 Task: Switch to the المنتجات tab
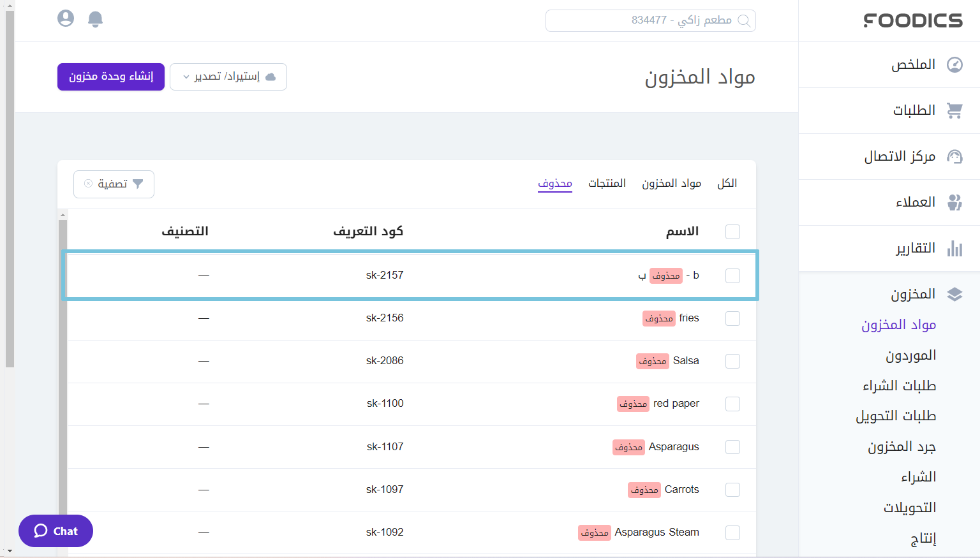pyautogui.click(x=607, y=184)
